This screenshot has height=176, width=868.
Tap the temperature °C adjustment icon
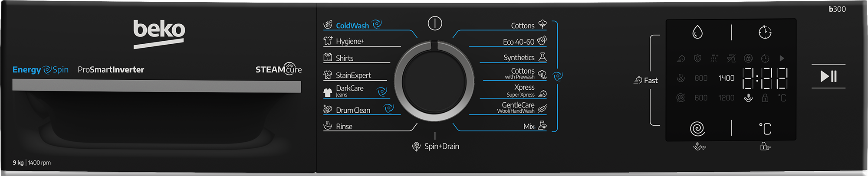[765, 129]
